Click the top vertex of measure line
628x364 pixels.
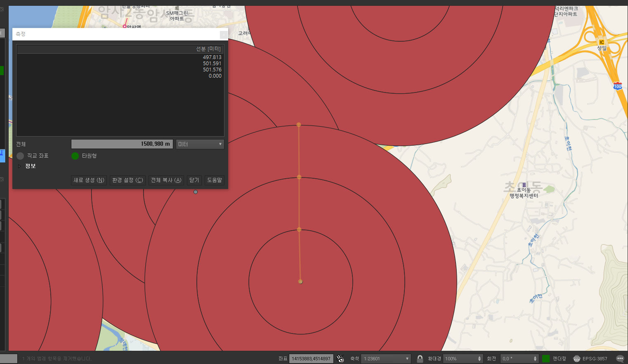point(299,125)
